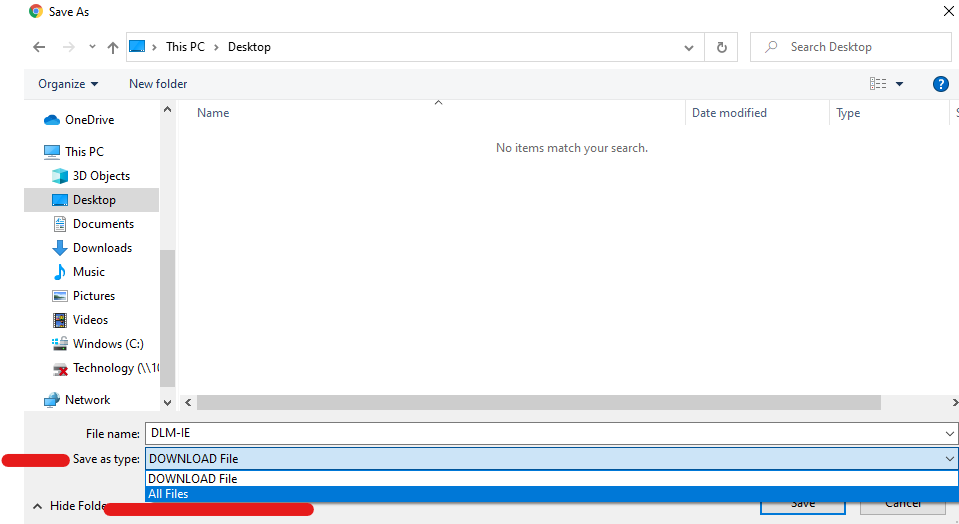Expand File name dropdown arrow

[x=950, y=434]
